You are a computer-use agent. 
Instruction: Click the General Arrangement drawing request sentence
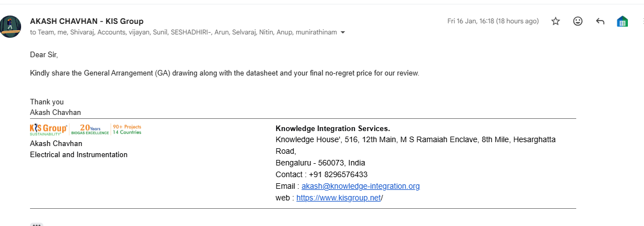[x=224, y=73]
